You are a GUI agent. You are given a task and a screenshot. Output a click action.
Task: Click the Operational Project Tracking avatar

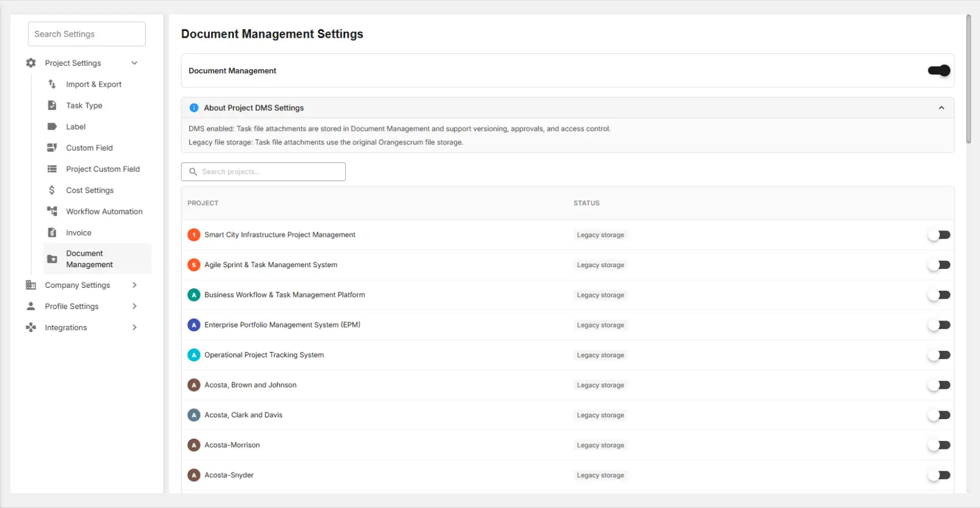(194, 355)
